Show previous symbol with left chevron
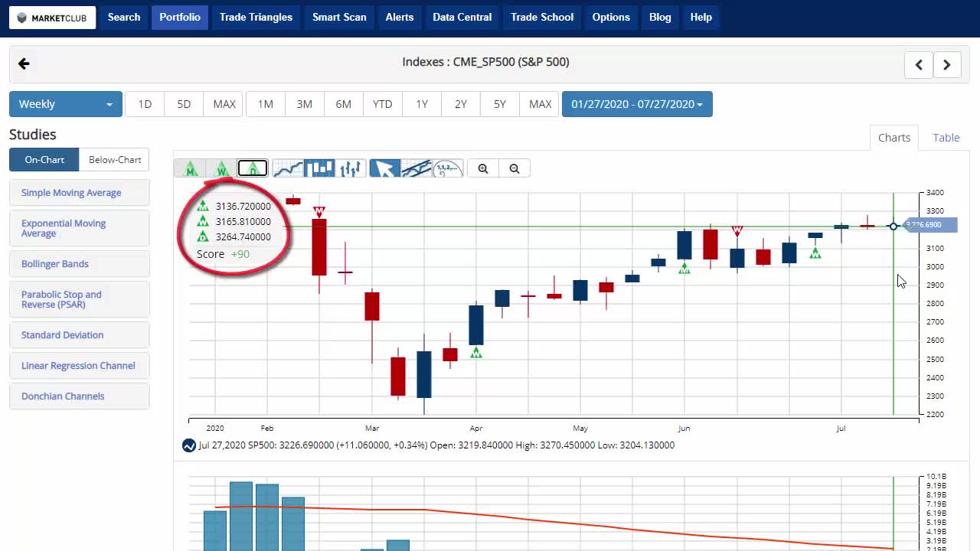Viewport: 980px width, 551px height. click(x=919, y=65)
